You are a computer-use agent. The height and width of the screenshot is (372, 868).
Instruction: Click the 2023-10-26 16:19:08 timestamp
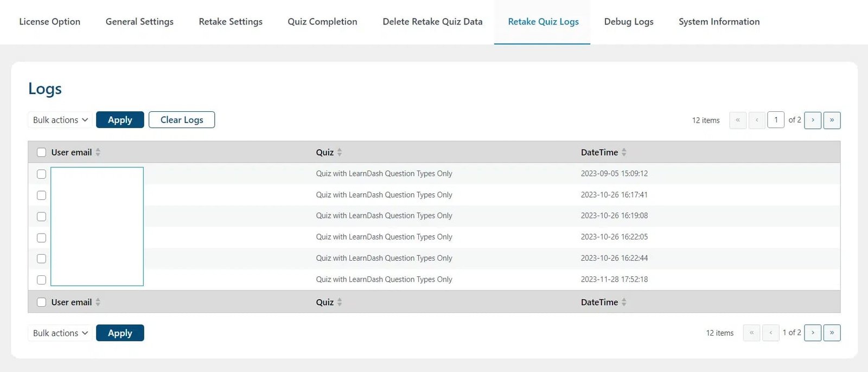pyautogui.click(x=614, y=216)
